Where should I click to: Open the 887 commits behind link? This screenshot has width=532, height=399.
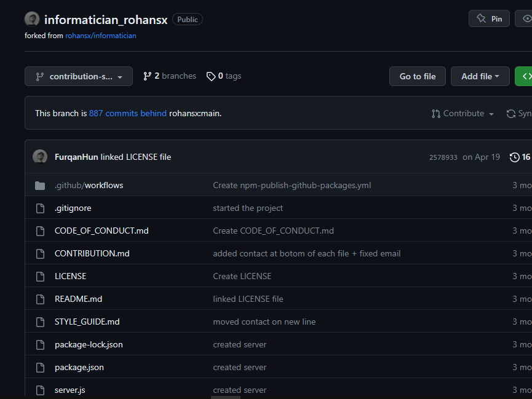coord(127,113)
